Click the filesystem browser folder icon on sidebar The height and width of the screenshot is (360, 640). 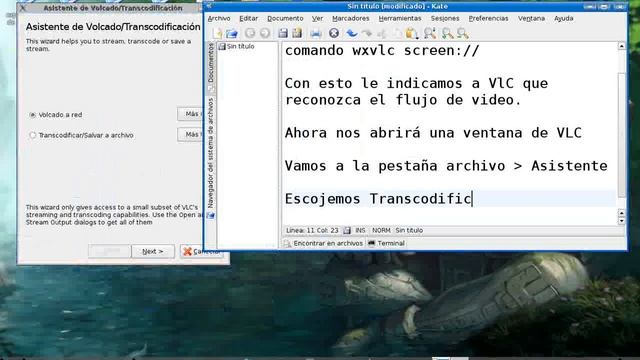pos(211,216)
